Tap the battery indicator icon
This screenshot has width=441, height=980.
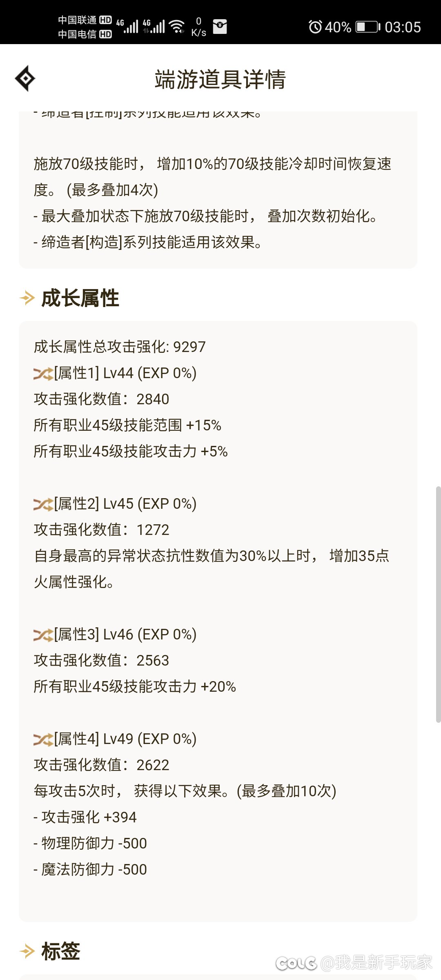pyautogui.click(x=368, y=27)
